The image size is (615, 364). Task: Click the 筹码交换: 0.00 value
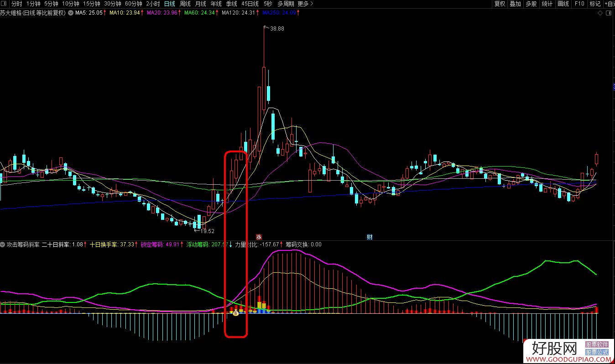[x=303, y=244]
